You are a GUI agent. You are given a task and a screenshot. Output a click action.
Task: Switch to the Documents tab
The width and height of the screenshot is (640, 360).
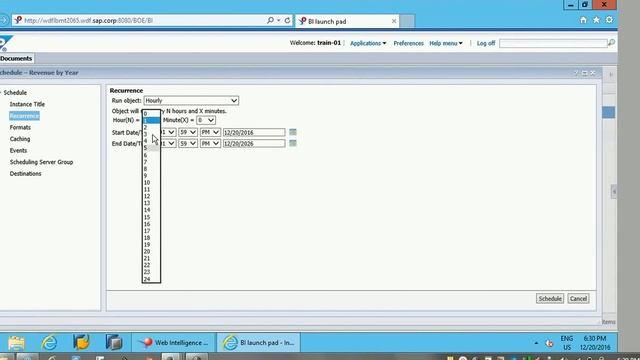pos(16,58)
